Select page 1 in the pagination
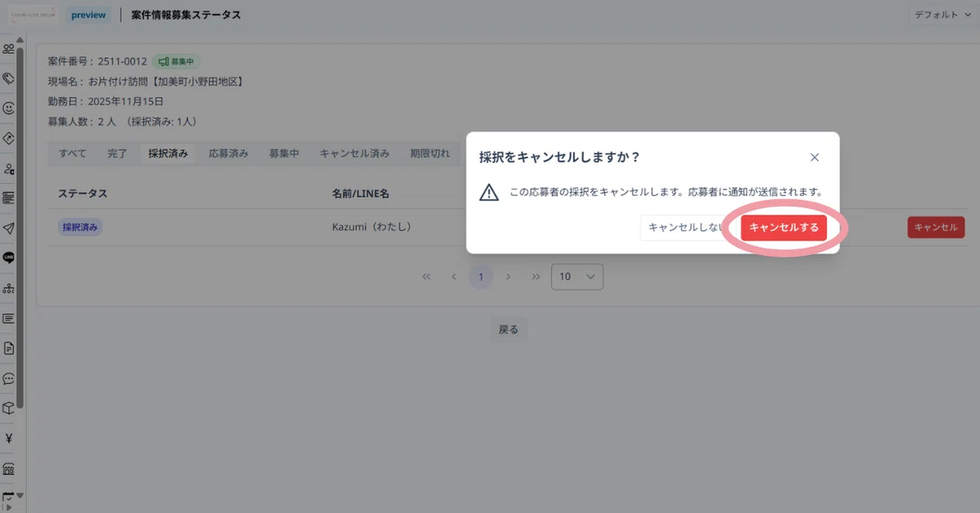The height and width of the screenshot is (513, 980). coord(481,276)
